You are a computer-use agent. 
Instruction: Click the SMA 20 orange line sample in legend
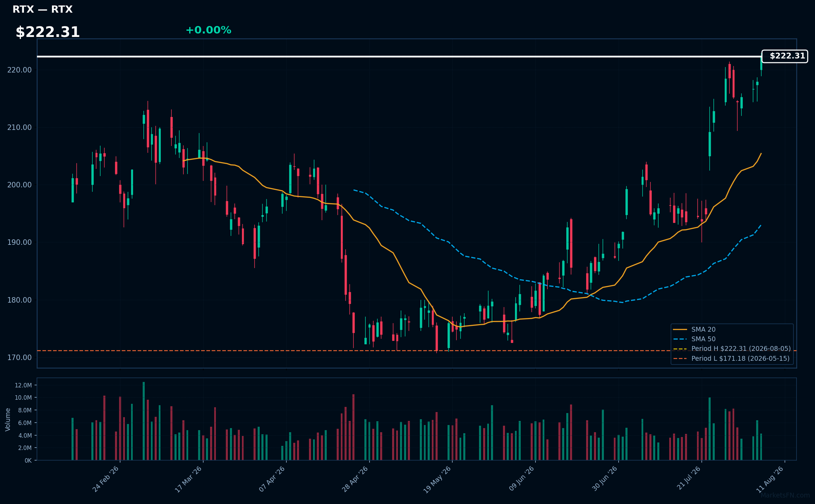pos(680,330)
